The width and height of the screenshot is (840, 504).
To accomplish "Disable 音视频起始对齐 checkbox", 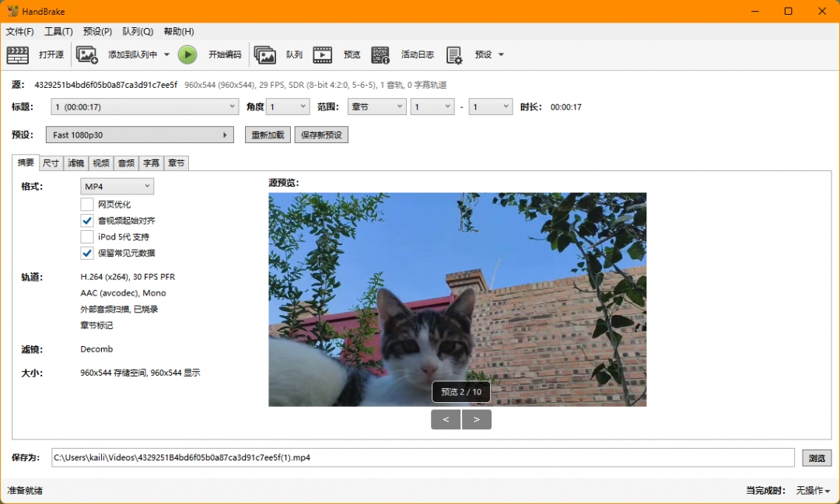I will click(88, 220).
